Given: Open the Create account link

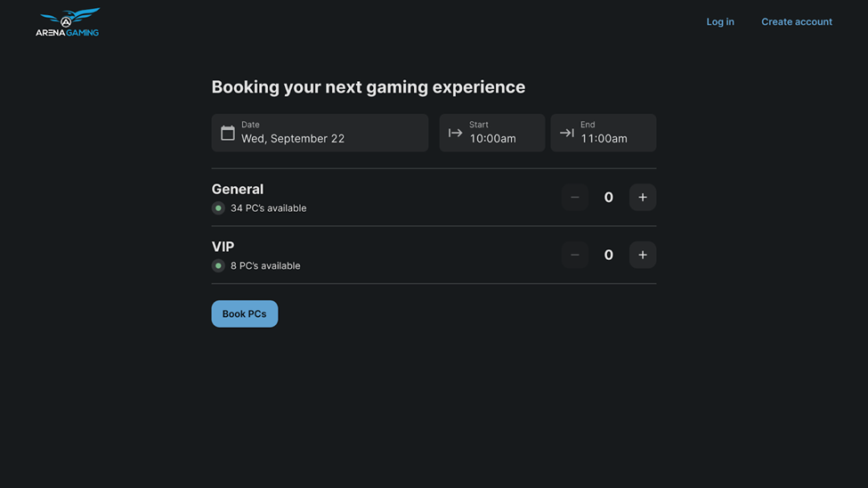Looking at the screenshot, I should (x=797, y=21).
